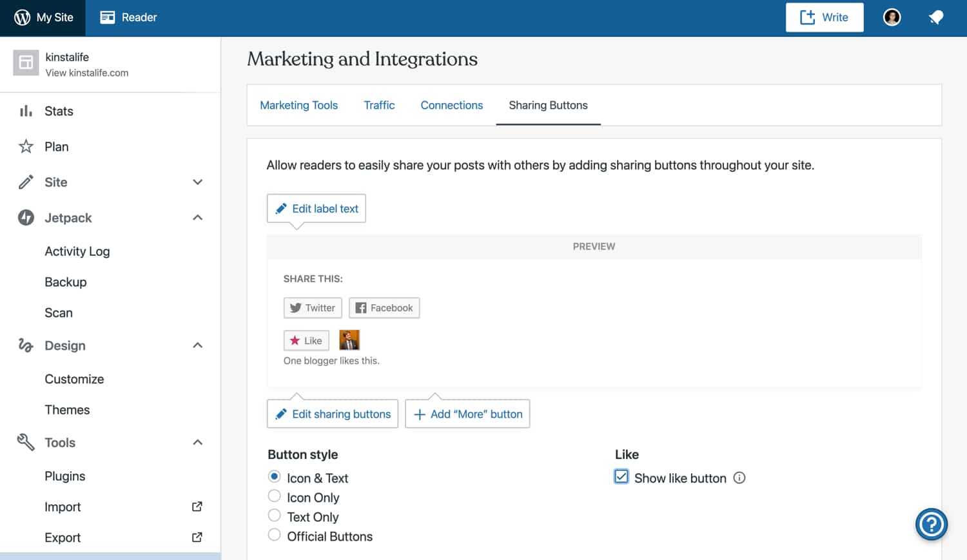Uncheck Show like button
The image size is (967, 560).
click(621, 476)
